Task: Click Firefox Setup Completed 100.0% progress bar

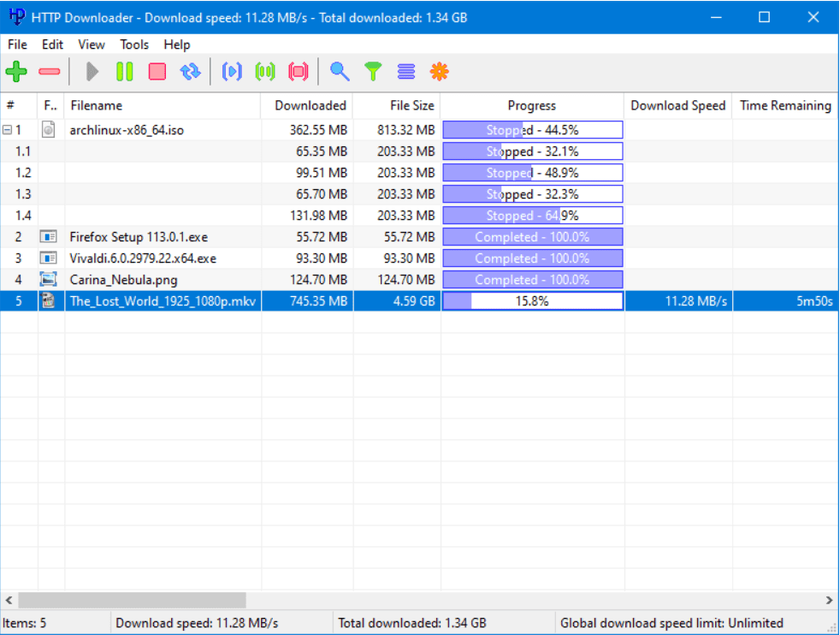Action: pyautogui.click(x=533, y=237)
